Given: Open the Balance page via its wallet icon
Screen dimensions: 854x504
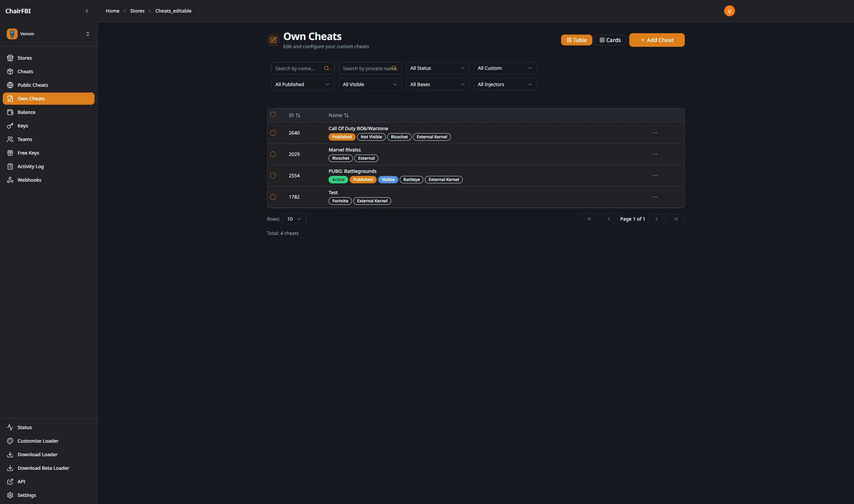Looking at the screenshot, I should 11,112.
